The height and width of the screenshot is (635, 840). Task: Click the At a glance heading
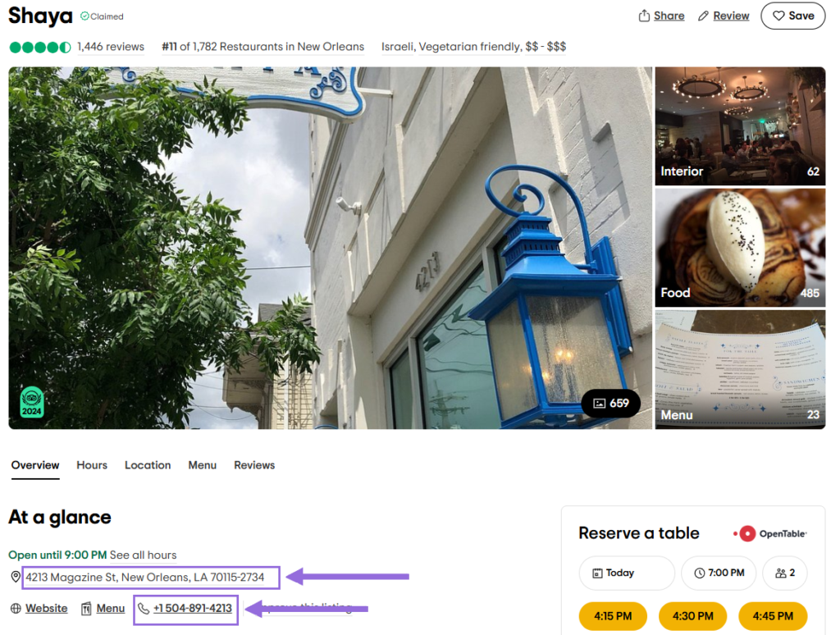pos(60,518)
